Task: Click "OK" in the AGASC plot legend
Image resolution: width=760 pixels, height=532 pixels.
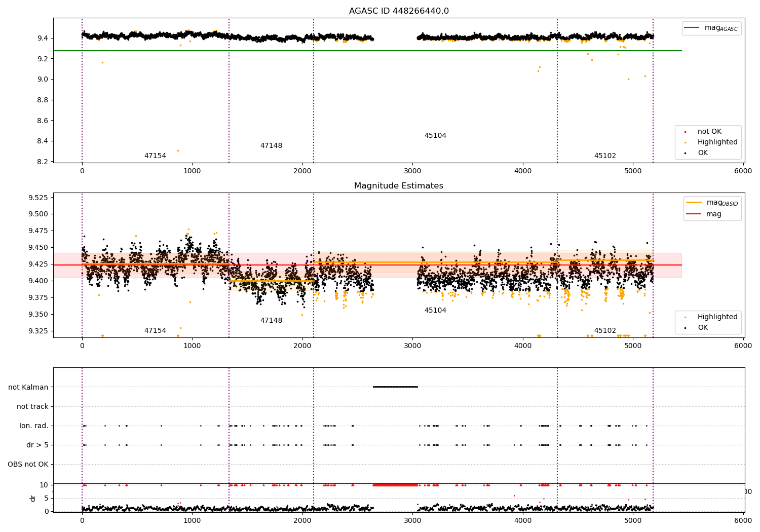Action: coord(696,153)
